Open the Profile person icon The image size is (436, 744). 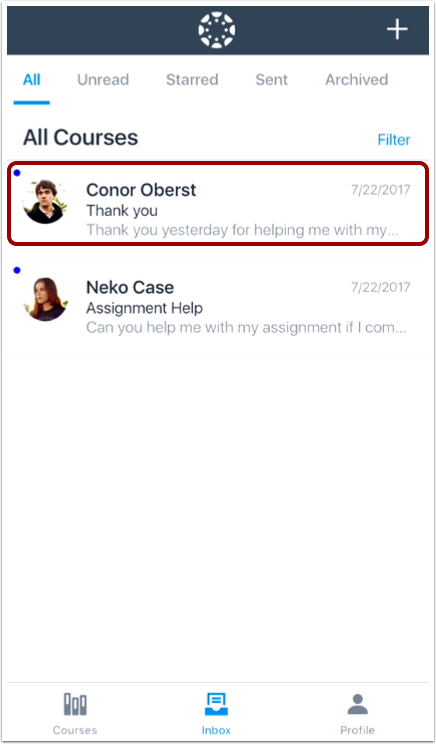(x=358, y=704)
